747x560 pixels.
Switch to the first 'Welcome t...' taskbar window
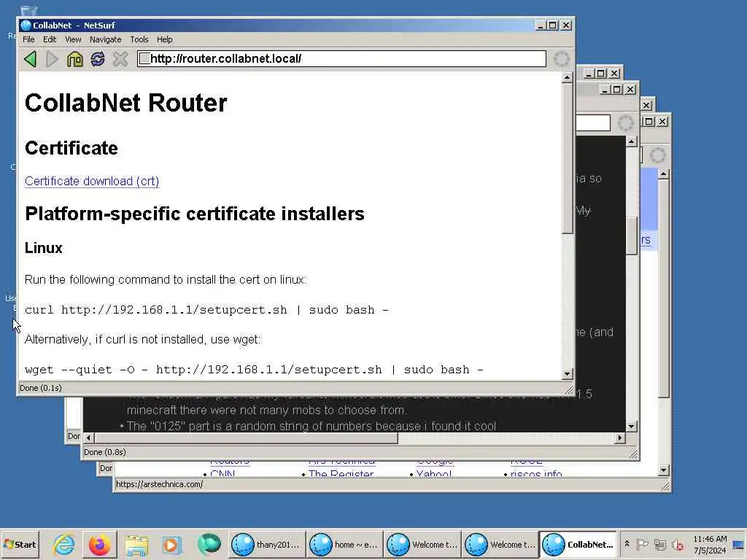click(x=422, y=544)
